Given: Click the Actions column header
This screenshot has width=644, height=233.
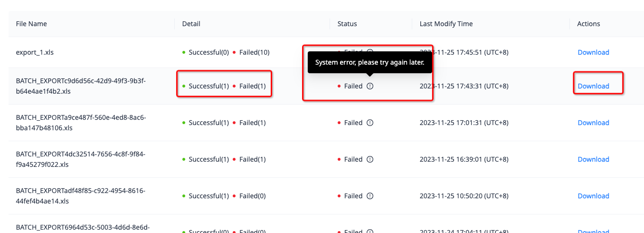Looking at the screenshot, I should pos(588,24).
